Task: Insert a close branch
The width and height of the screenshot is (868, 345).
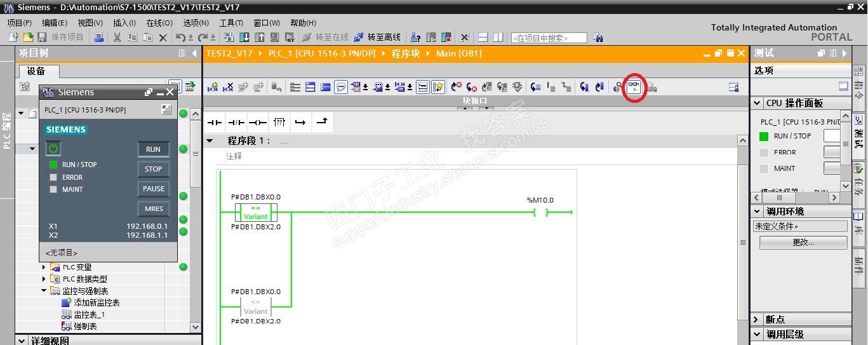Action: [x=322, y=122]
